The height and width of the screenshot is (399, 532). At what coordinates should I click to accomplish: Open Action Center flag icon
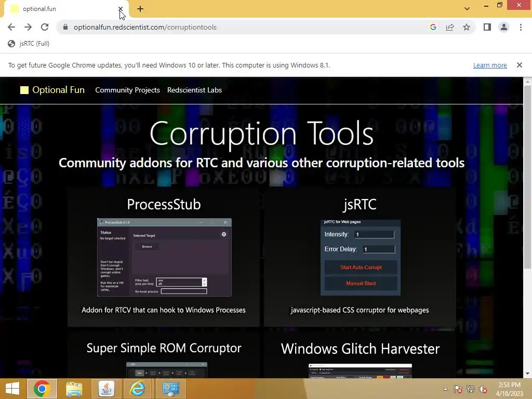click(458, 389)
